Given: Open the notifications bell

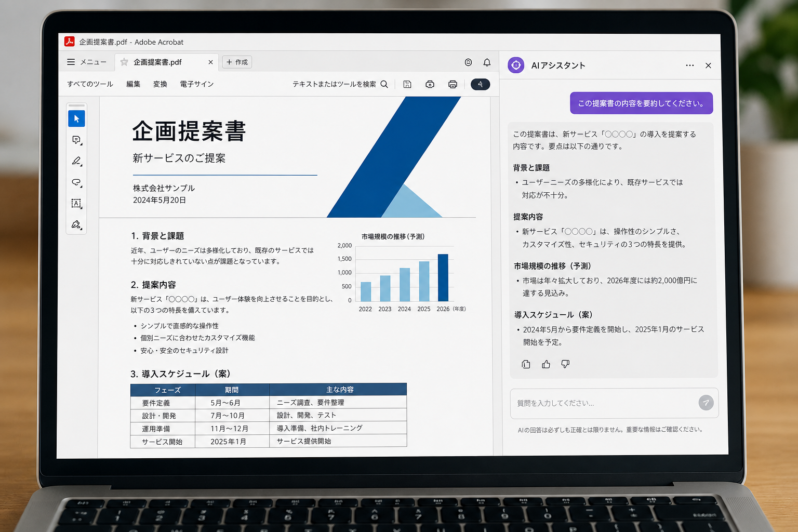Looking at the screenshot, I should pyautogui.click(x=487, y=62).
